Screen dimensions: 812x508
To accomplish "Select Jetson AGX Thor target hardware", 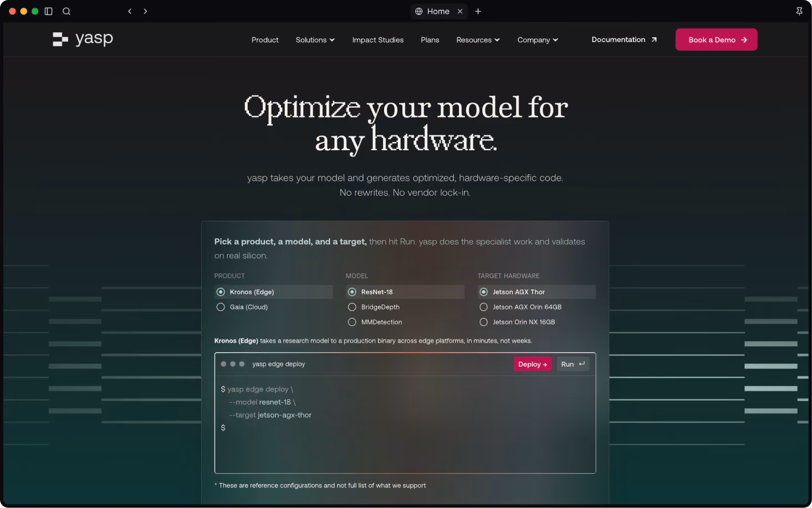I will [x=537, y=292].
